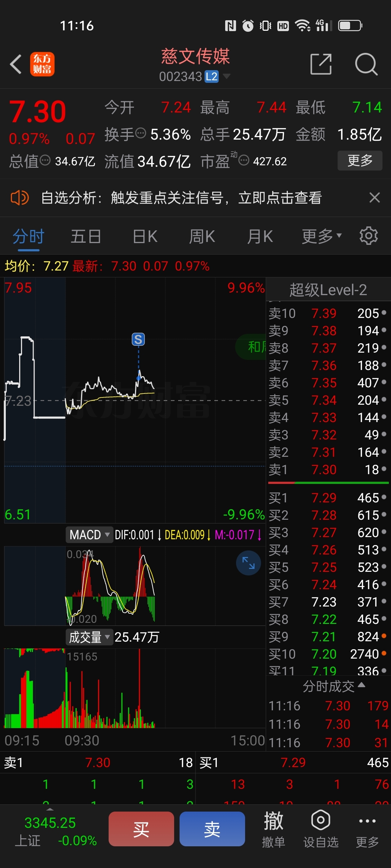Image resolution: width=391 pixels, height=868 pixels.
Task: Expand stock code dropdown arrow
Action: tap(227, 76)
